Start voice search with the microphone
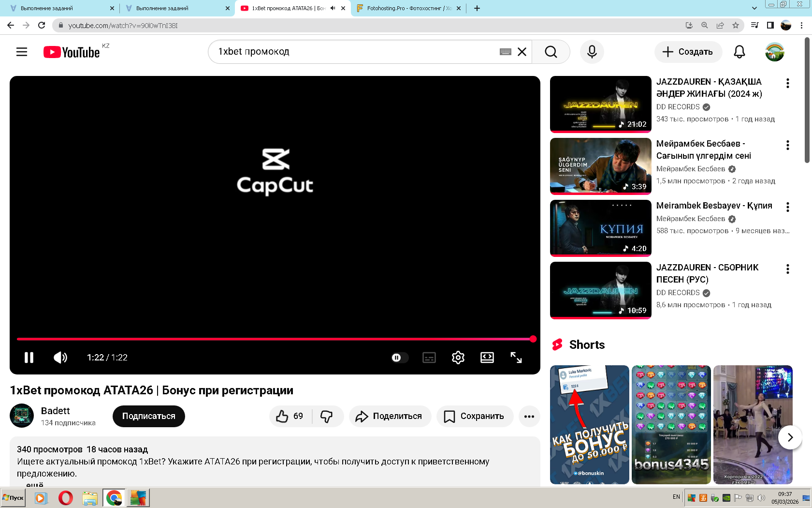The height and width of the screenshot is (508, 812). pos(592,52)
